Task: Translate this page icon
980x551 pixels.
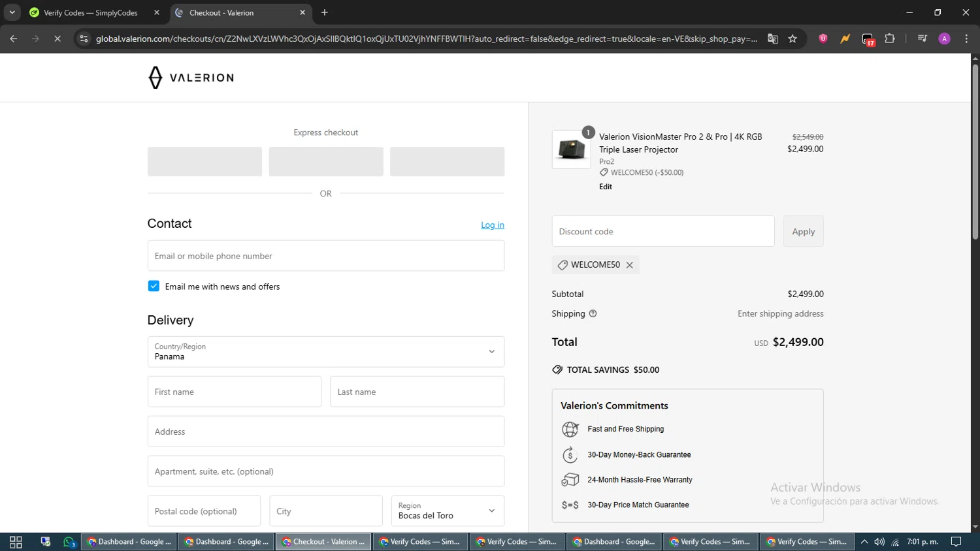Action: (773, 39)
